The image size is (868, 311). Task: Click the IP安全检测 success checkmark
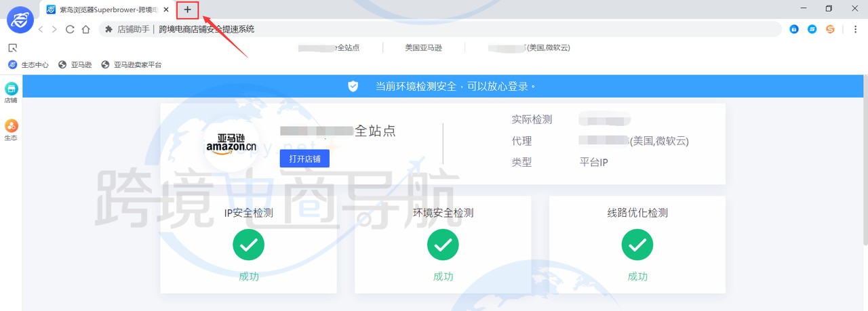[249, 245]
